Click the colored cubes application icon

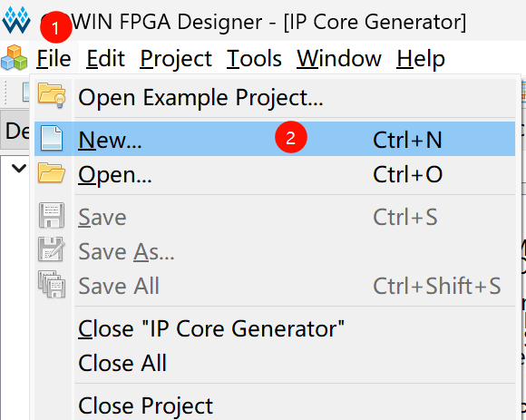(x=15, y=57)
